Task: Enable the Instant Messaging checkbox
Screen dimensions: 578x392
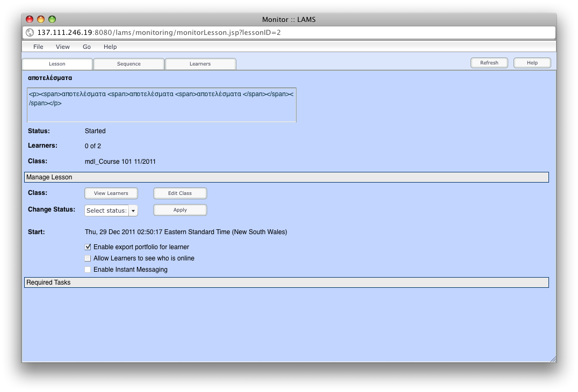Action: [x=88, y=270]
